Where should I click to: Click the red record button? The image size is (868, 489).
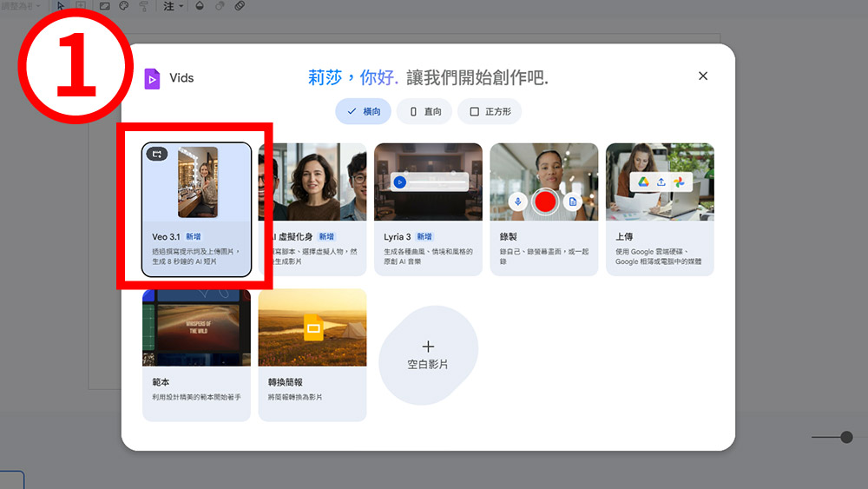click(545, 202)
